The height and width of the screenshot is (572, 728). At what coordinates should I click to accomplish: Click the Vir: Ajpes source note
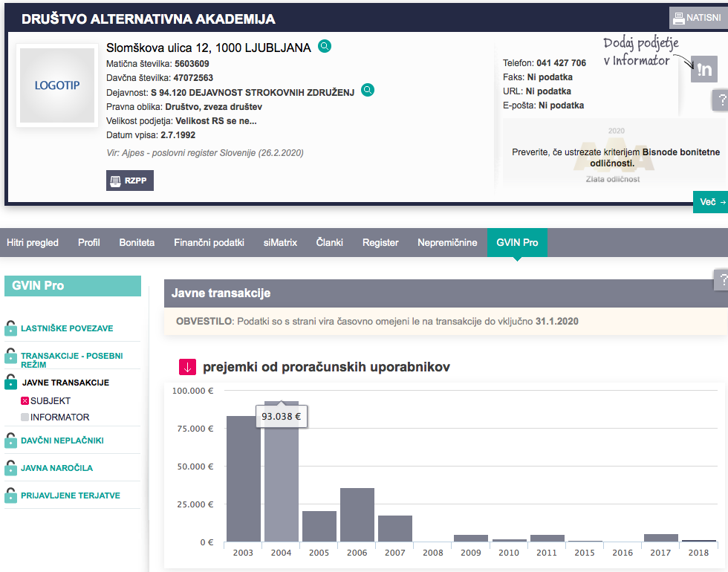pos(205,153)
